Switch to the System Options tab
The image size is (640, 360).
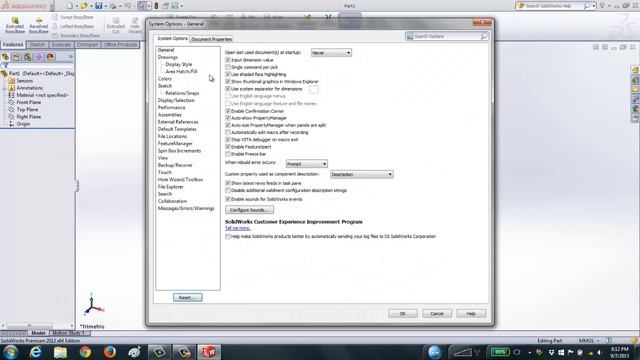(x=172, y=38)
